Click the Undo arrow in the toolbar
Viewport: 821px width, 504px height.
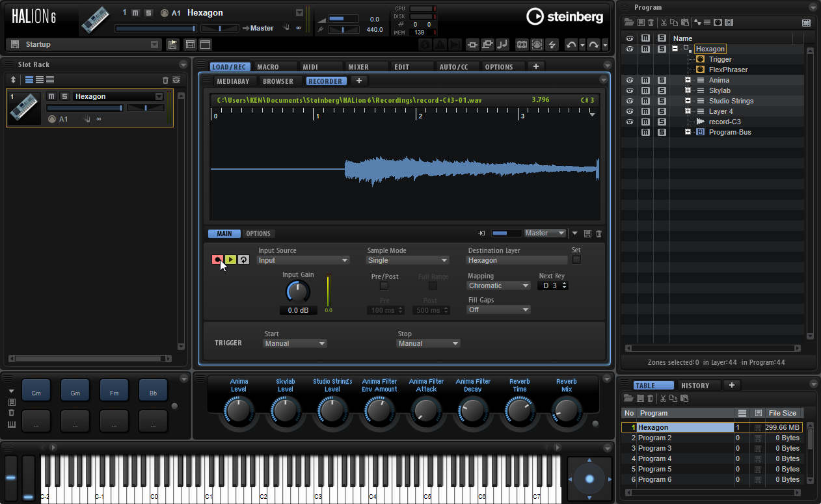571,44
